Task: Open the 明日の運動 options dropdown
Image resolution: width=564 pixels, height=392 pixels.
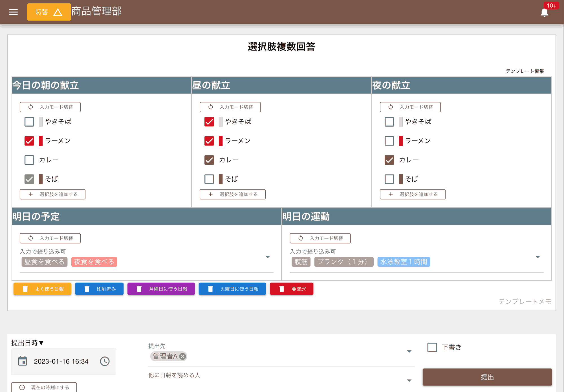Action: pos(538,257)
